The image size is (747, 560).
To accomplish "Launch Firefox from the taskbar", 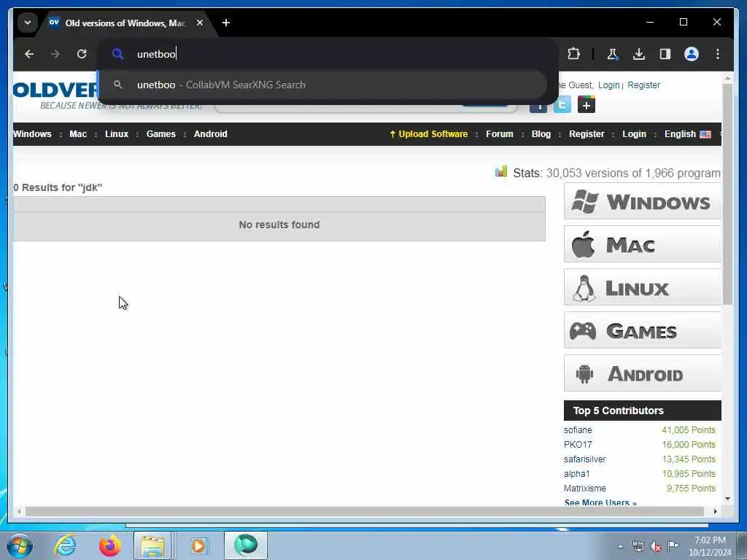I will click(109, 545).
